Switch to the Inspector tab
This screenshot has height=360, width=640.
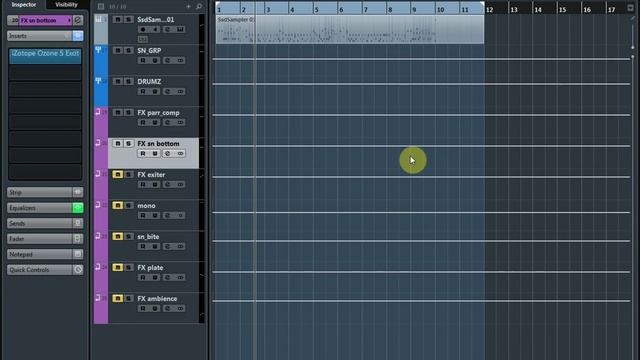pyautogui.click(x=24, y=4)
